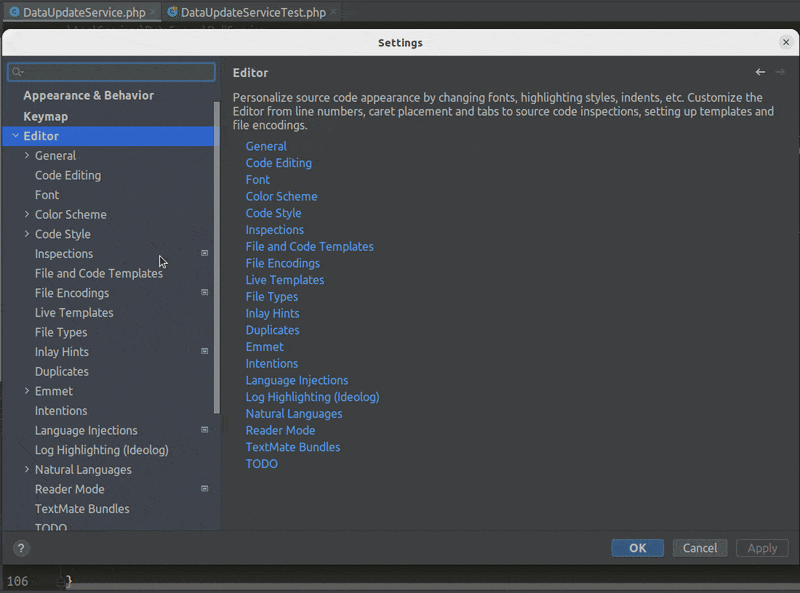Screen dimensions: 800x593
Task: Click the PHP test icon on DataUpdateServiceTest.php tab
Action: pyautogui.click(x=172, y=12)
